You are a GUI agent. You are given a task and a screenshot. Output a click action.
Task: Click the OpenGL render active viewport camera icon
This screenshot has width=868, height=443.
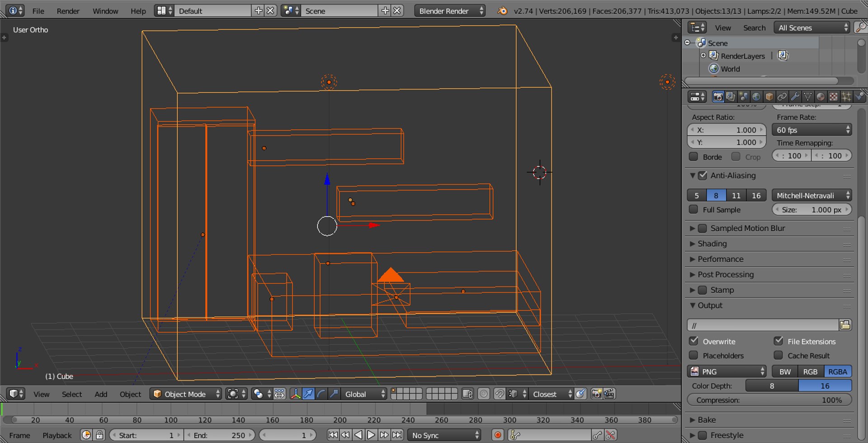coord(596,394)
